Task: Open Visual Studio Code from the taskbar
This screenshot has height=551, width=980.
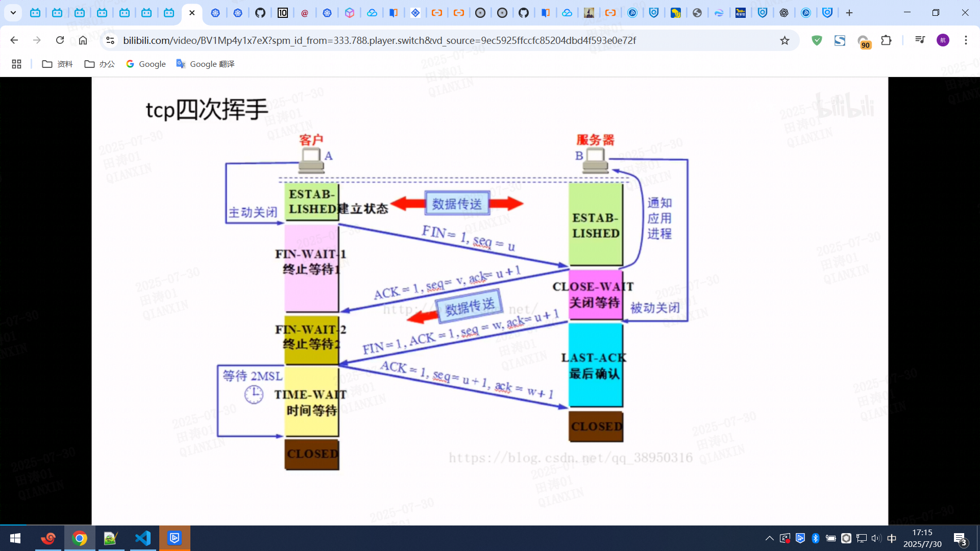Action: coord(143,538)
